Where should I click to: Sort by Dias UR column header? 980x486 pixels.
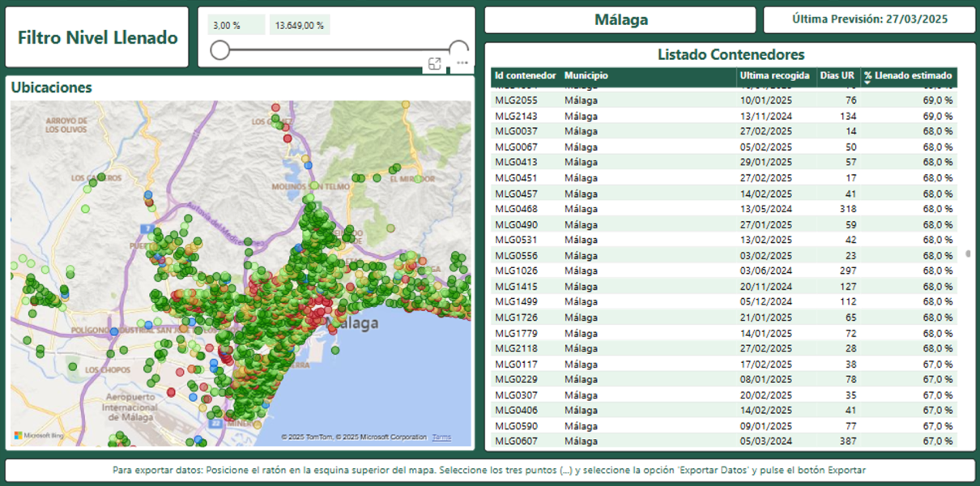[837, 75]
